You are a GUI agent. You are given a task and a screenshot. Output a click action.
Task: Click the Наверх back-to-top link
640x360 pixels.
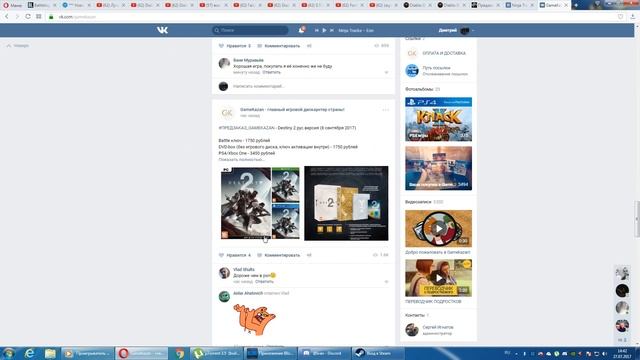point(18,46)
